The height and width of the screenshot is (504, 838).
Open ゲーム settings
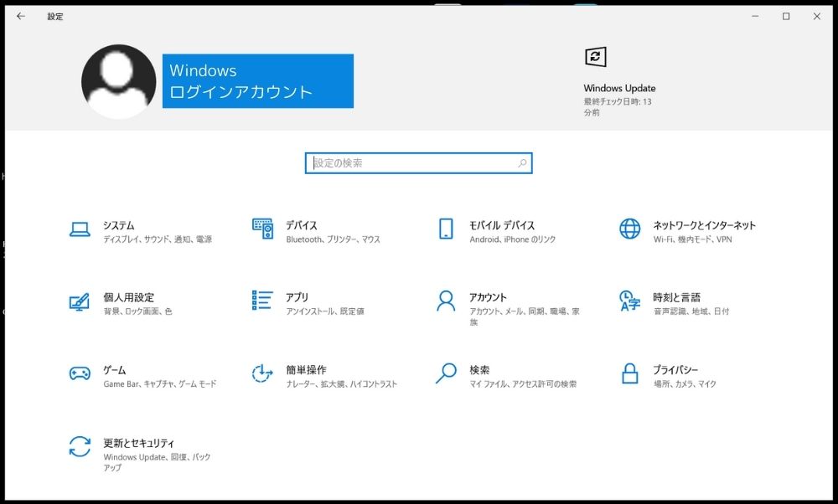click(114, 370)
